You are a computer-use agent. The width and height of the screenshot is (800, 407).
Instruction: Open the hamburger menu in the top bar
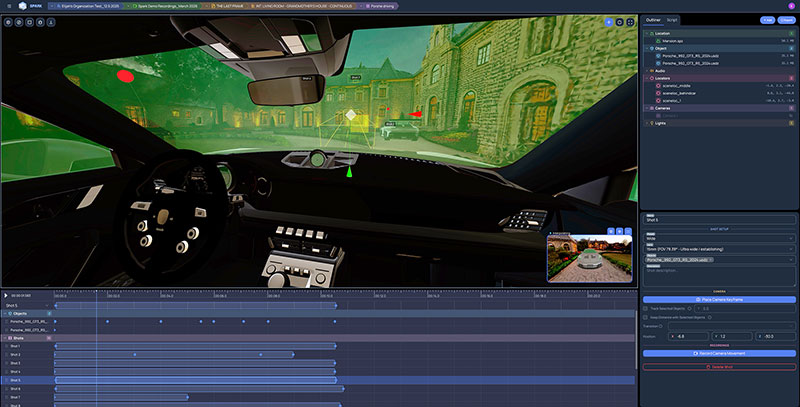tap(9, 6)
